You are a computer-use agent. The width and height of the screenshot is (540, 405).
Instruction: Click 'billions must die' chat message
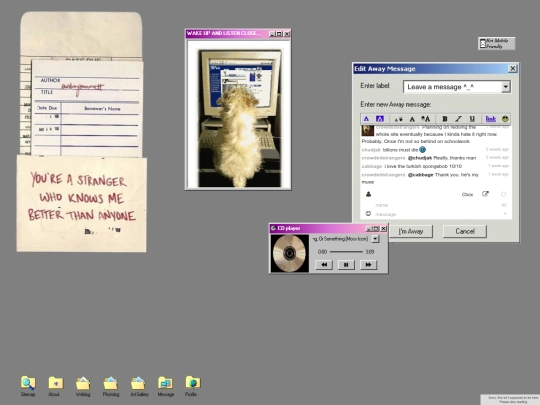point(400,150)
